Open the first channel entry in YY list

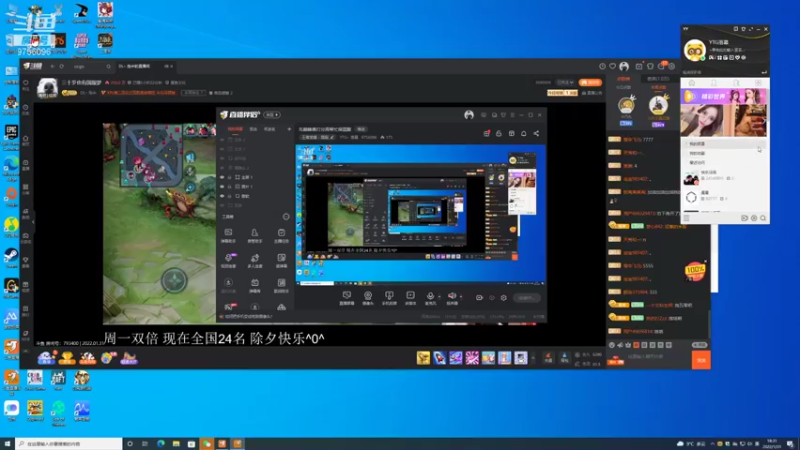click(x=723, y=178)
